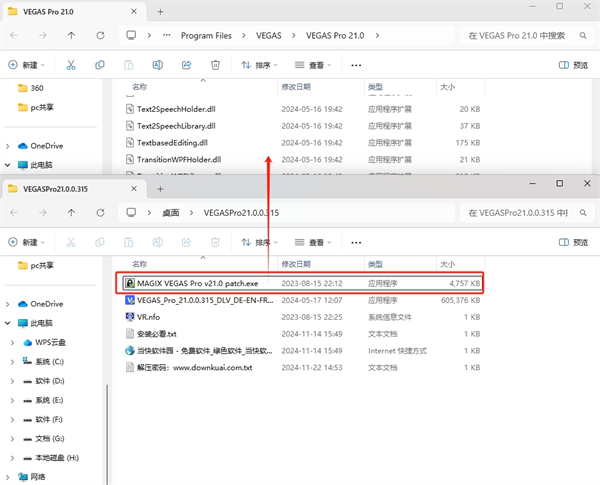Click Rename icon in VEGAS Pro 21.0 window

pyautogui.click(x=158, y=65)
